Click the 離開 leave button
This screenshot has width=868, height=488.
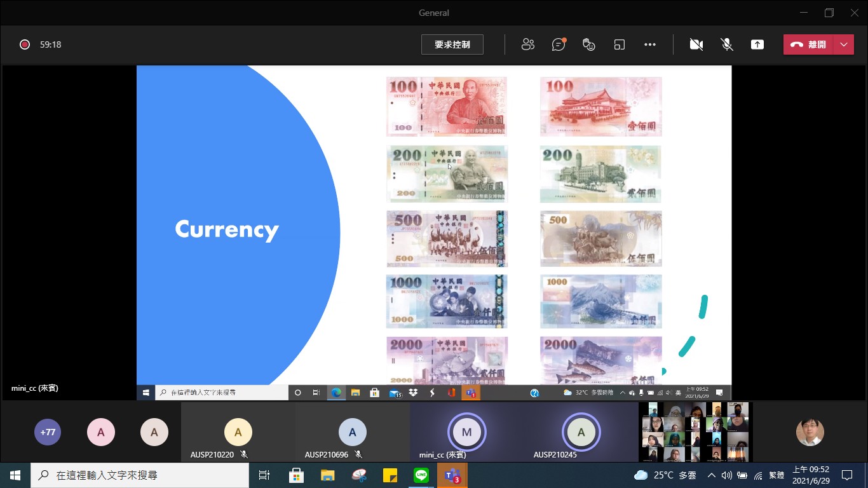(808, 44)
